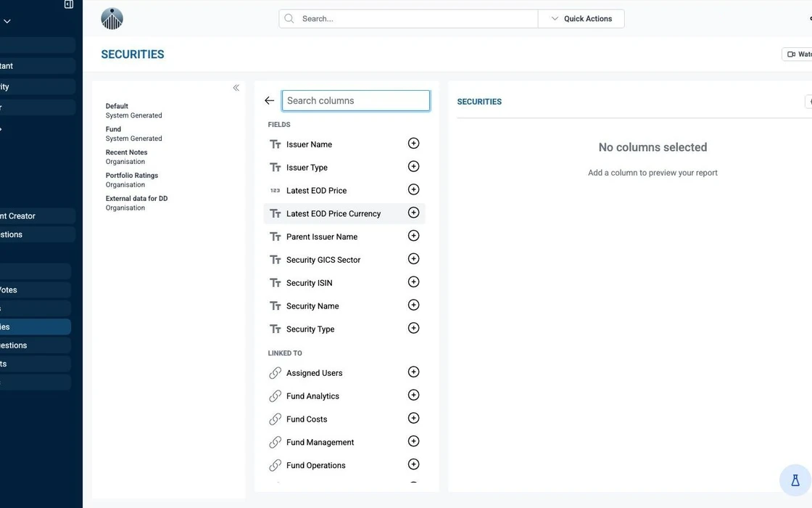
Task: Add the Fund Management linked column
Action: [413, 441]
